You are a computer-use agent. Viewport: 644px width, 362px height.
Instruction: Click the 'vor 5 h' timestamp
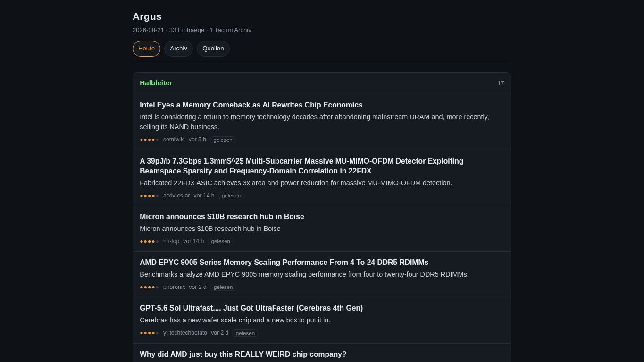[197, 140]
